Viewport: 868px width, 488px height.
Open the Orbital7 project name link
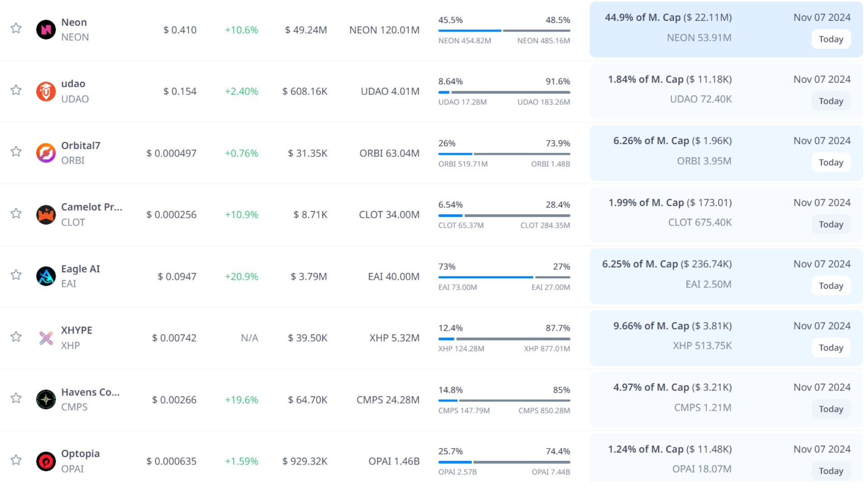coord(80,145)
